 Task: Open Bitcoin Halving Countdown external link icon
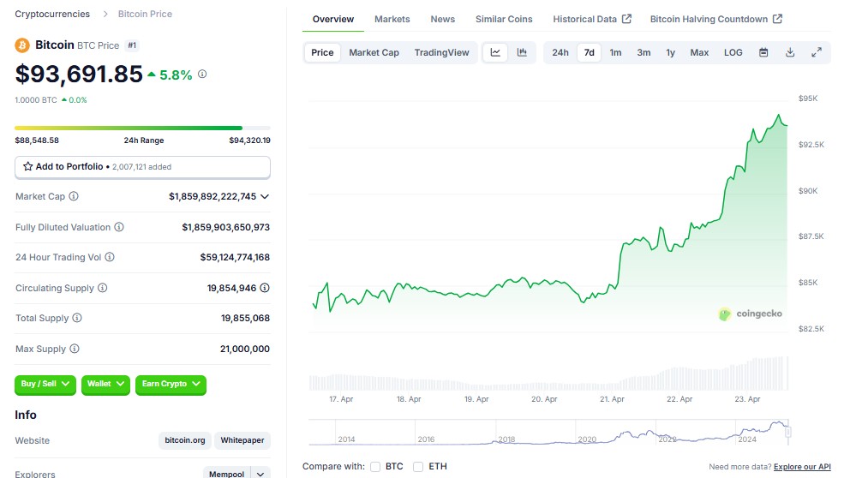point(778,19)
